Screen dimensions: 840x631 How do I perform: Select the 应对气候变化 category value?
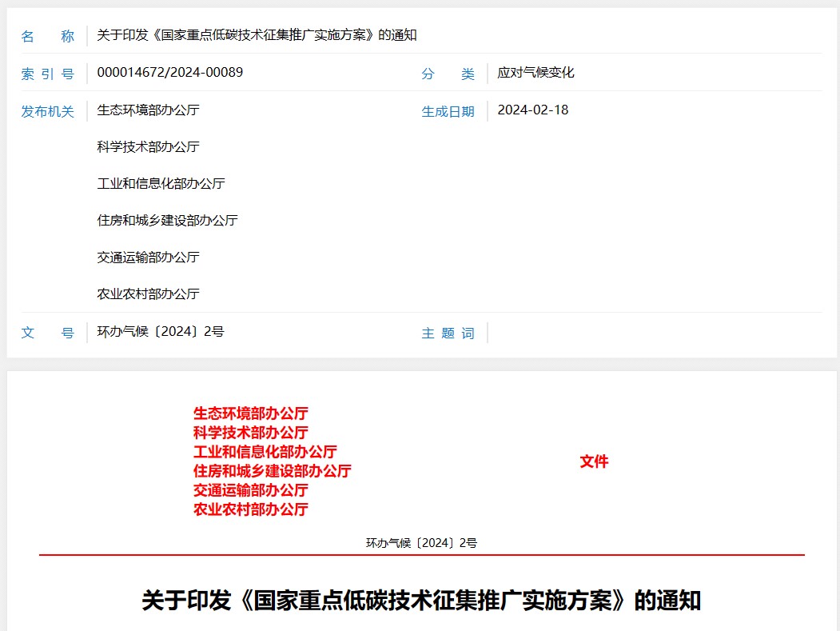(x=535, y=73)
